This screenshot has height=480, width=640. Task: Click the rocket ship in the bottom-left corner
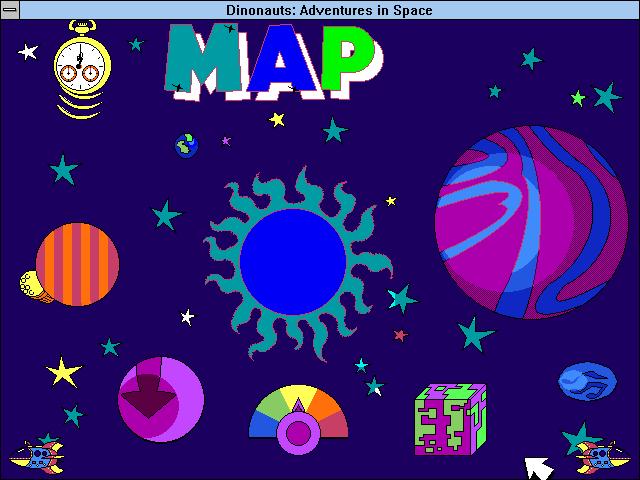(x=37, y=458)
